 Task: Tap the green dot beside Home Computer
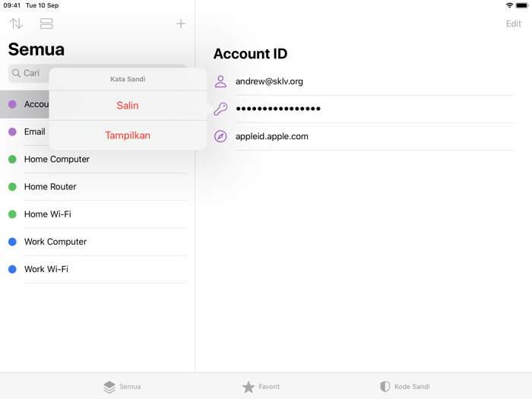[x=12, y=159]
